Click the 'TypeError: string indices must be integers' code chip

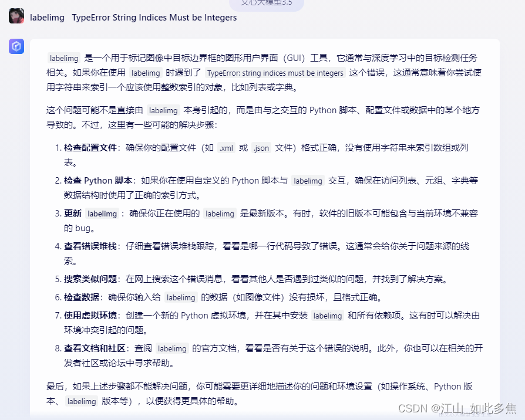point(275,73)
